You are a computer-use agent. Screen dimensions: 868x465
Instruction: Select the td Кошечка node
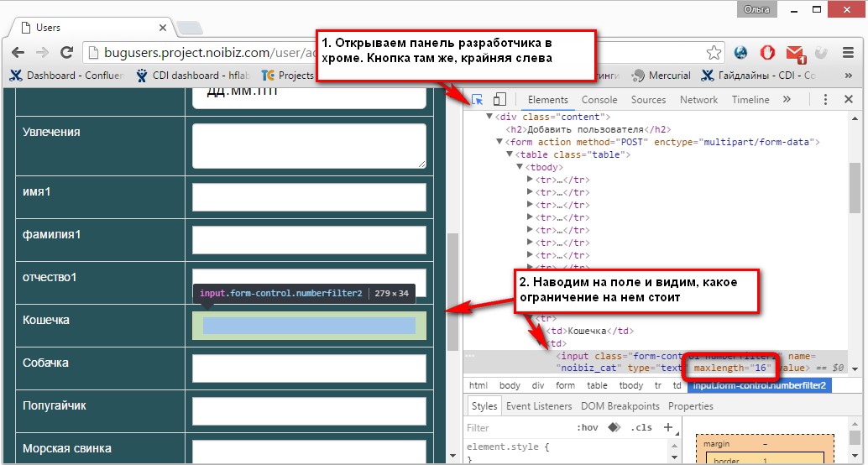click(590, 331)
